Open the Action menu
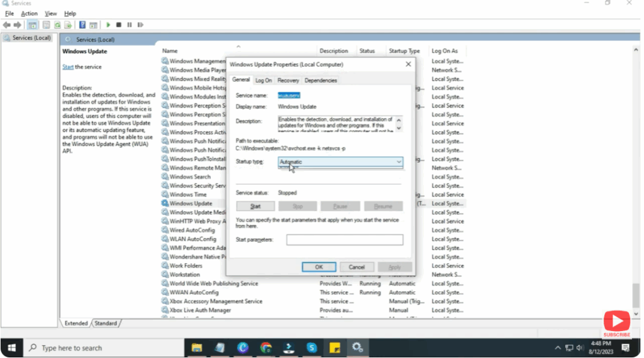644x358 pixels. pos(29,13)
